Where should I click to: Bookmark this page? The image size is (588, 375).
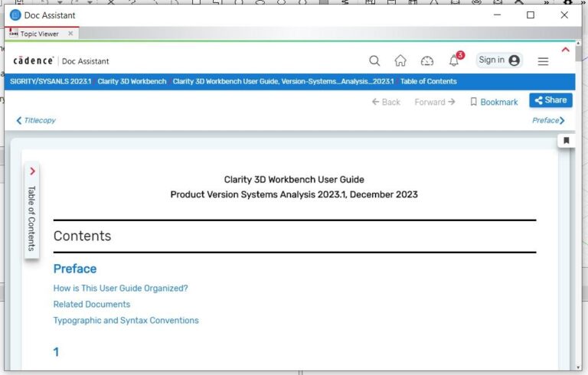pyautogui.click(x=494, y=102)
